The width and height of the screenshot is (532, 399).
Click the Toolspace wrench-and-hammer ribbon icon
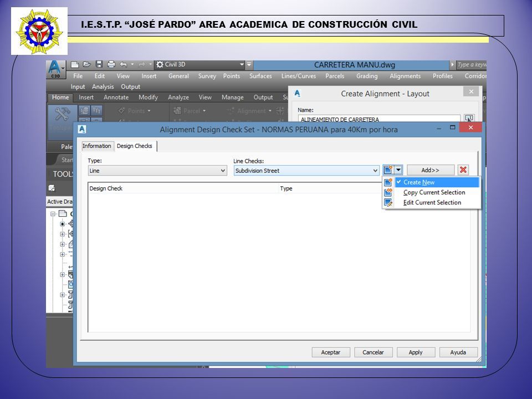pyautogui.click(x=63, y=115)
